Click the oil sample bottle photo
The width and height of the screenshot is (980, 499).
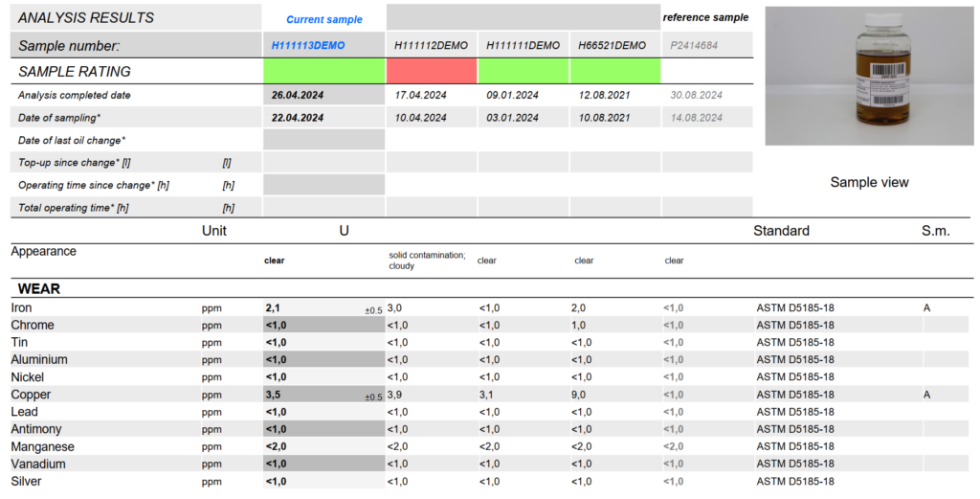pyautogui.click(x=870, y=77)
